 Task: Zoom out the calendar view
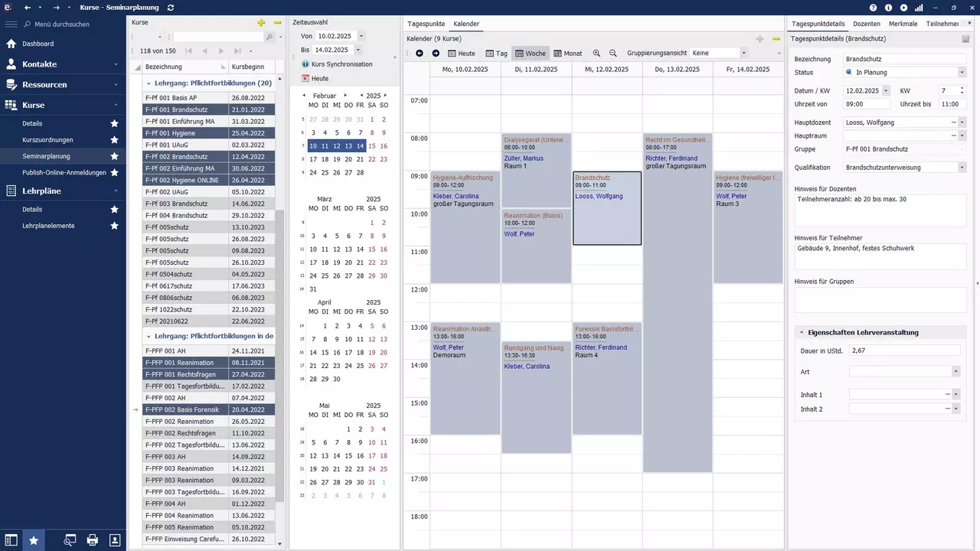pos(613,54)
